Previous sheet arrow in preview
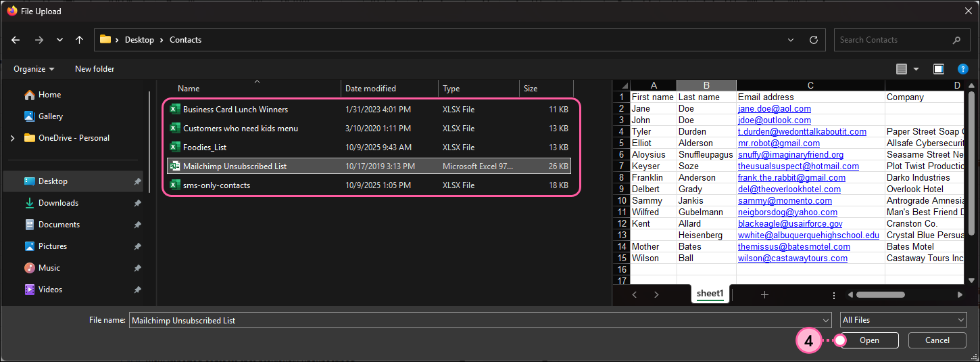 pyautogui.click(x=634, y=294)
